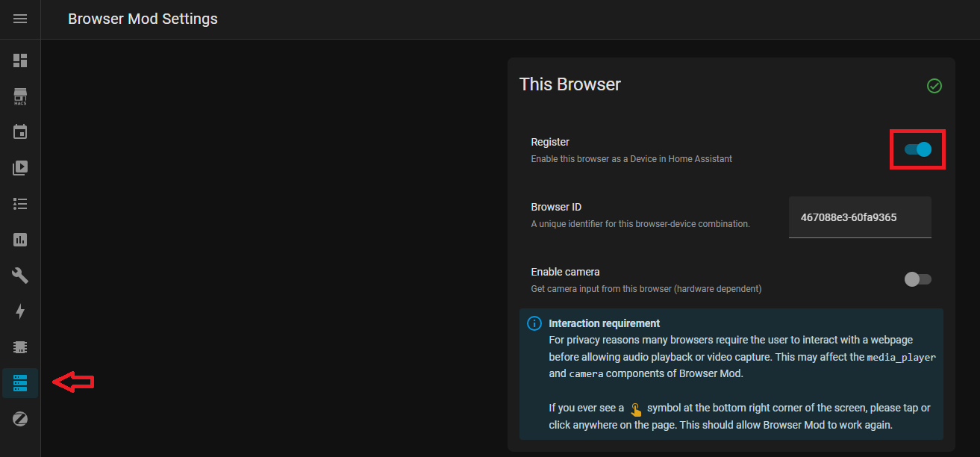980x457 pixels.
Task: Open the History chart sidebar icon
Action: (20, 240)
